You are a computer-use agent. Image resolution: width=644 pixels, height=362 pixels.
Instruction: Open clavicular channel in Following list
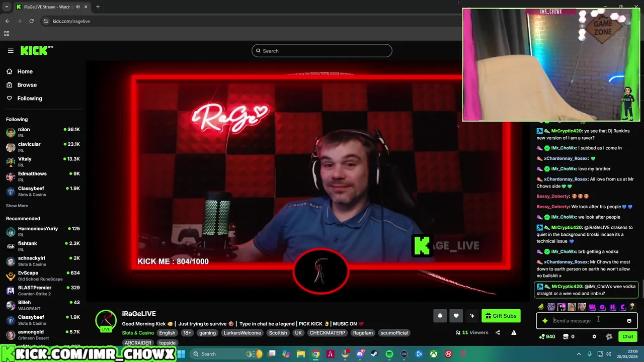pos(43,147)
